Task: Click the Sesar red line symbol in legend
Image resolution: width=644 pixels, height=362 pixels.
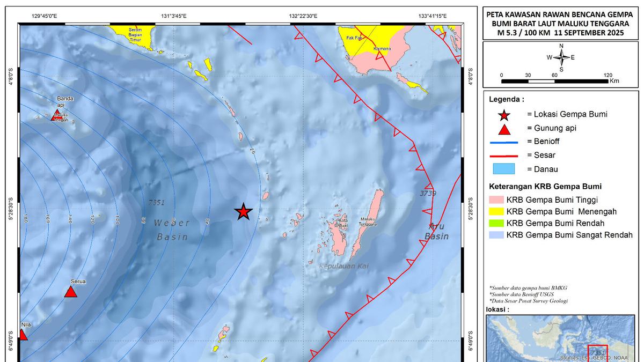Action: 503,155
